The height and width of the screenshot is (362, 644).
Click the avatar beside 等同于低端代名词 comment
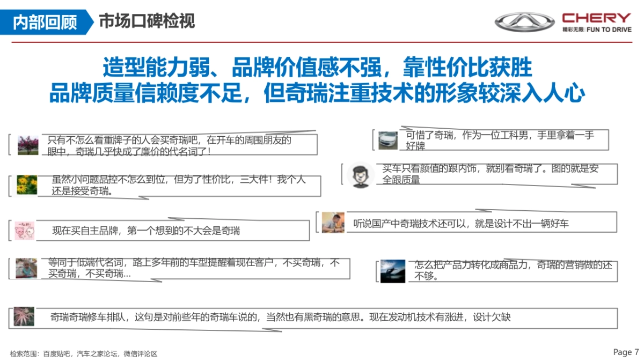coord(26,268)
